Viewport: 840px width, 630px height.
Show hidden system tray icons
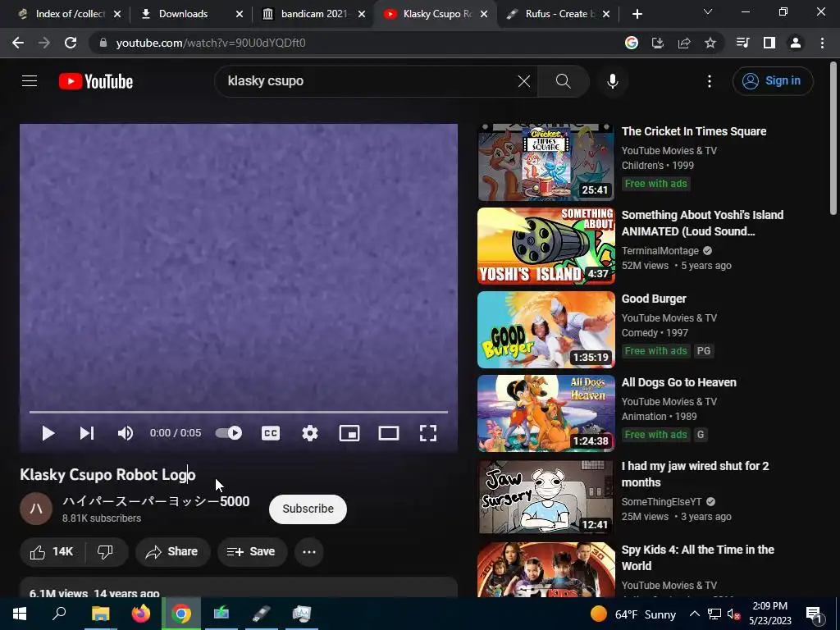pos(694,614)
